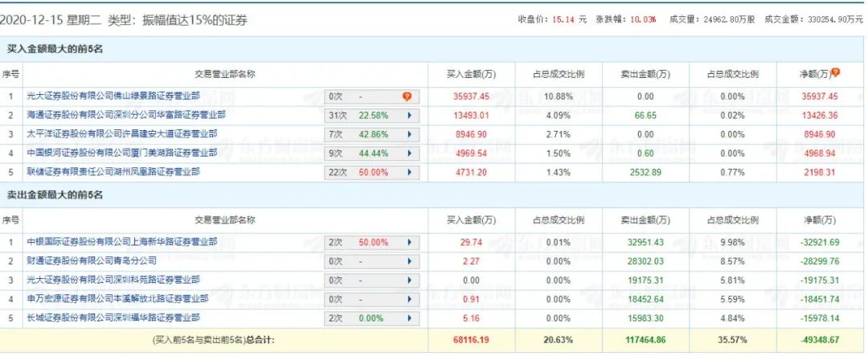Image resolution: width=868 pixels, height=356 pixels.
Task: Click the orange info icon in 光大证券佛山绿景路 row
Action: point(407,96)
